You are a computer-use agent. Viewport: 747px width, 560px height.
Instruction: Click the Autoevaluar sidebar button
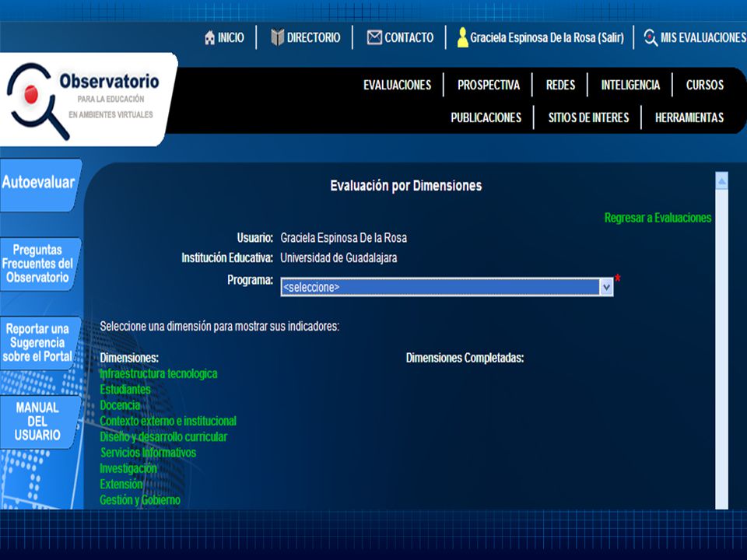40,185
